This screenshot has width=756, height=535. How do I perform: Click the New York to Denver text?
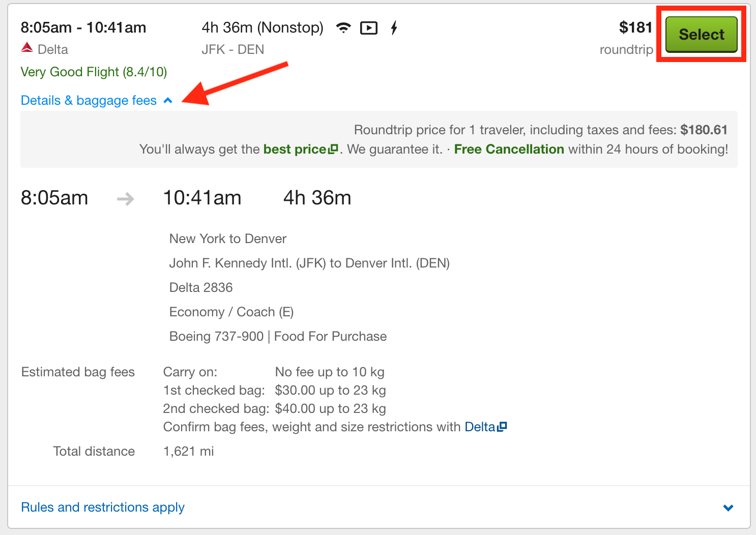pyautogui.click(x=228, y=239)
